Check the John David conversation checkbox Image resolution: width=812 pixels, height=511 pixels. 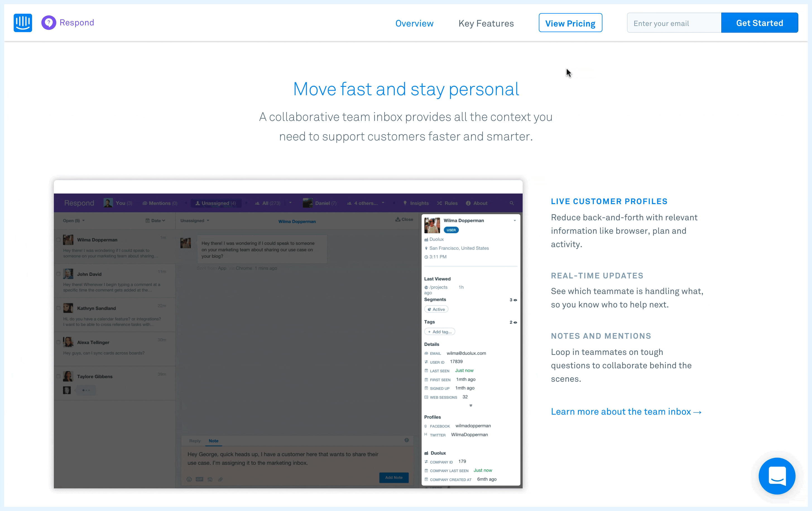58,274
